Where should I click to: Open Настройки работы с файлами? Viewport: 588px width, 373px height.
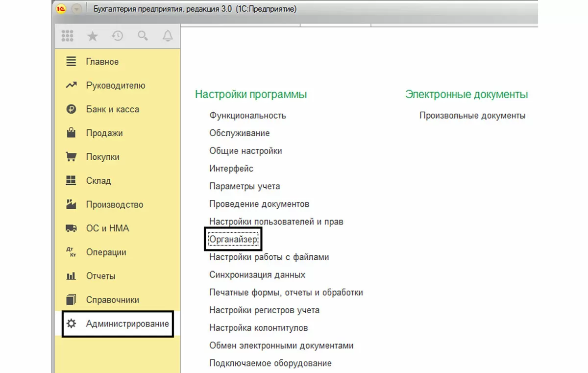coord(269,257)
